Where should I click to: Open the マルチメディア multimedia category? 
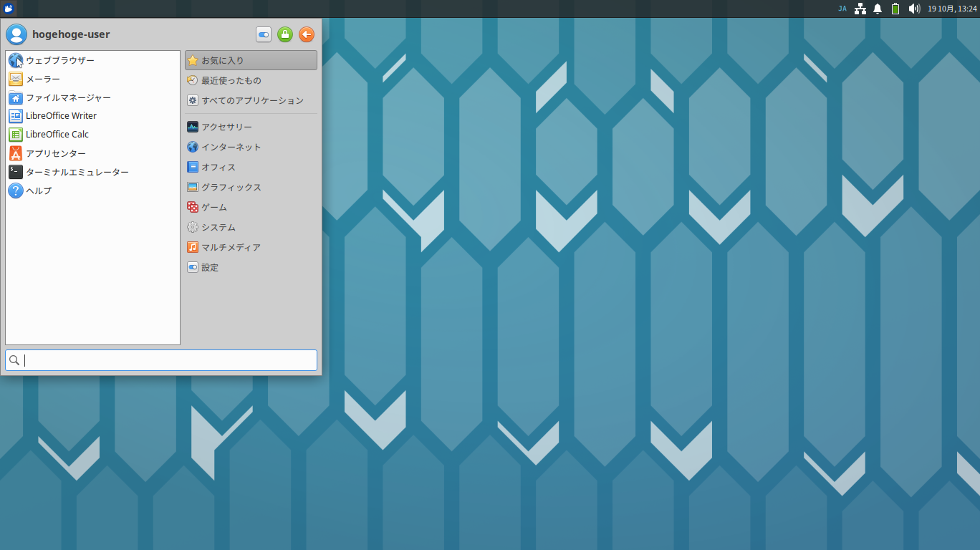click(251, 247)
